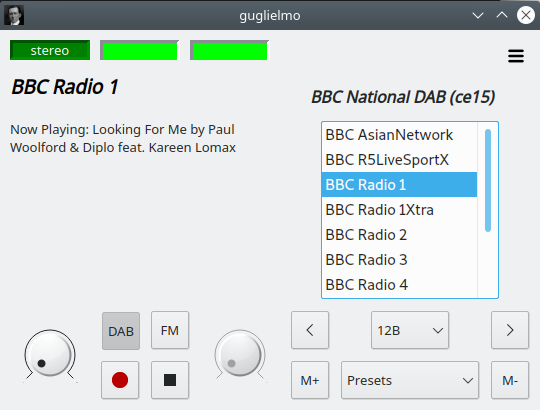Open the hamburger menu icon
The image size is (540, 410).
tap(516, 56)
